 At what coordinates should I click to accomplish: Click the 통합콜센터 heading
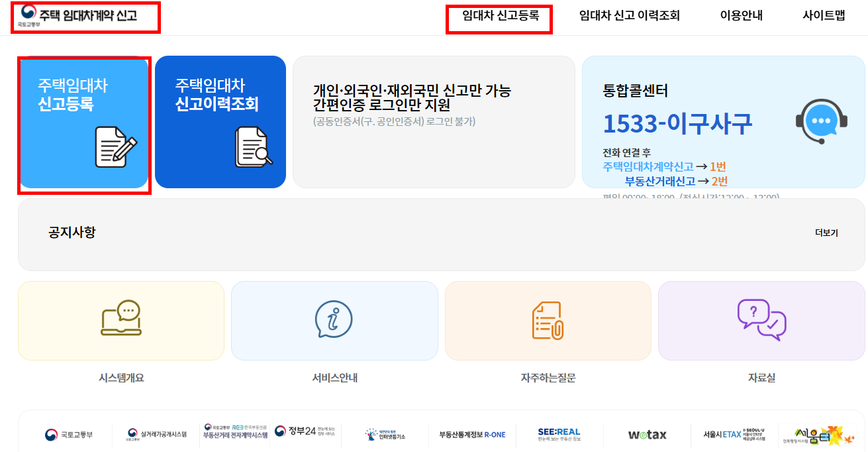click(x=636, y=91)
